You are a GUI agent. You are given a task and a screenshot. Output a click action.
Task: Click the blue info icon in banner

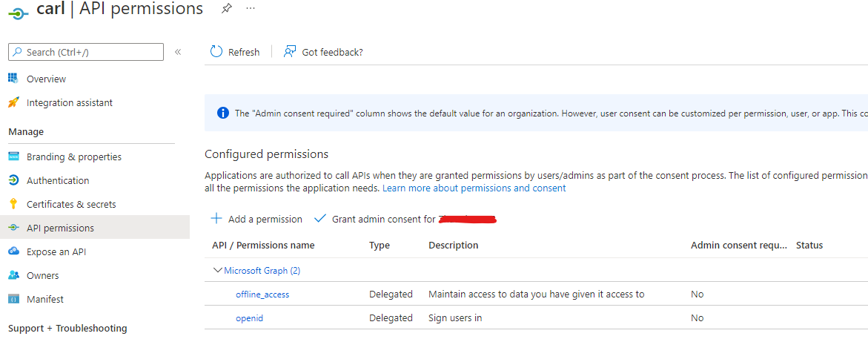tap(222, 113)
